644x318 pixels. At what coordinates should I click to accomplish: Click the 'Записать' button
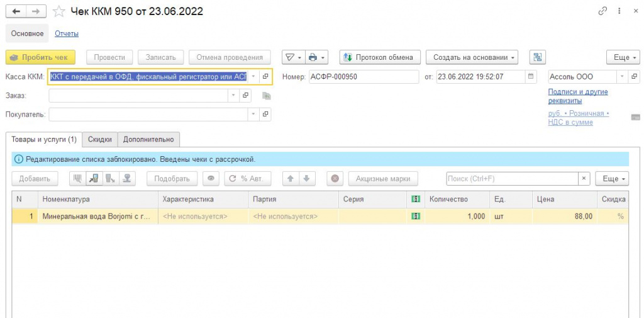(160, 57)
